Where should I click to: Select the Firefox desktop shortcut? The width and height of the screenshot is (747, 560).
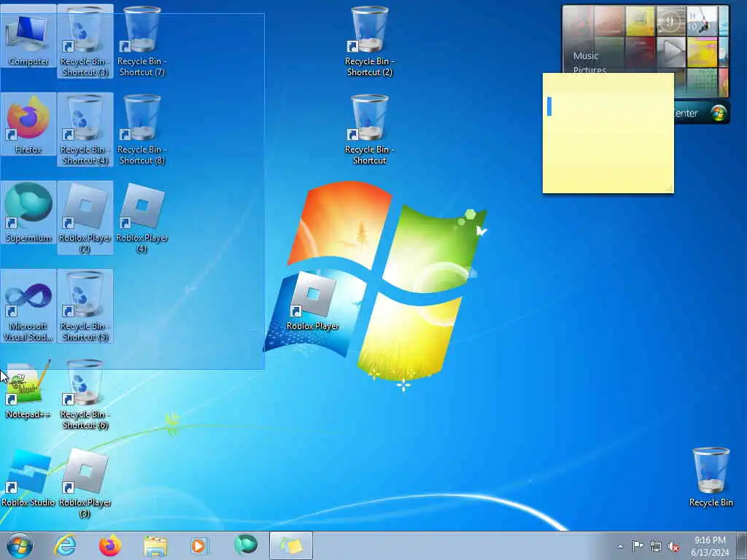coord(28,125)
